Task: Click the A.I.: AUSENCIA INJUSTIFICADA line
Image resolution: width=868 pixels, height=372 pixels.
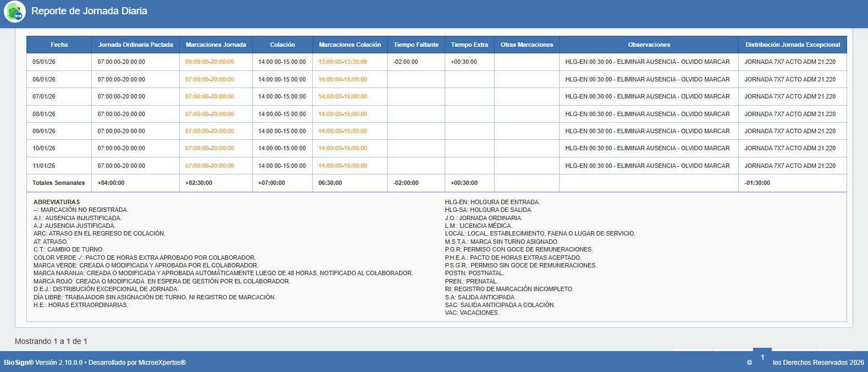Action: [x=78, y=218]
